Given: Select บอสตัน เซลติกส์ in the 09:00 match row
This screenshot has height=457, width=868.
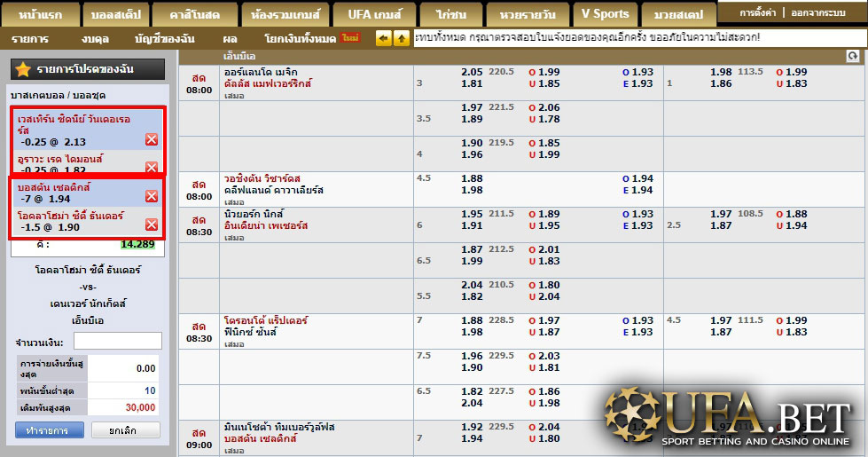Looking at the screenshot, I should [x=261, y=438].
